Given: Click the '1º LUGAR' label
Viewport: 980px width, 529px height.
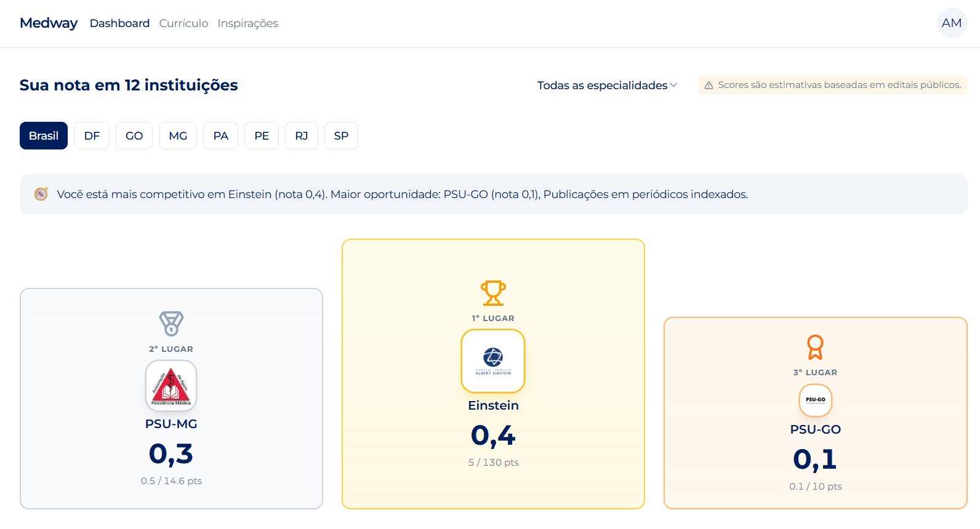Looking at the screenshot, I should [493, 319].
